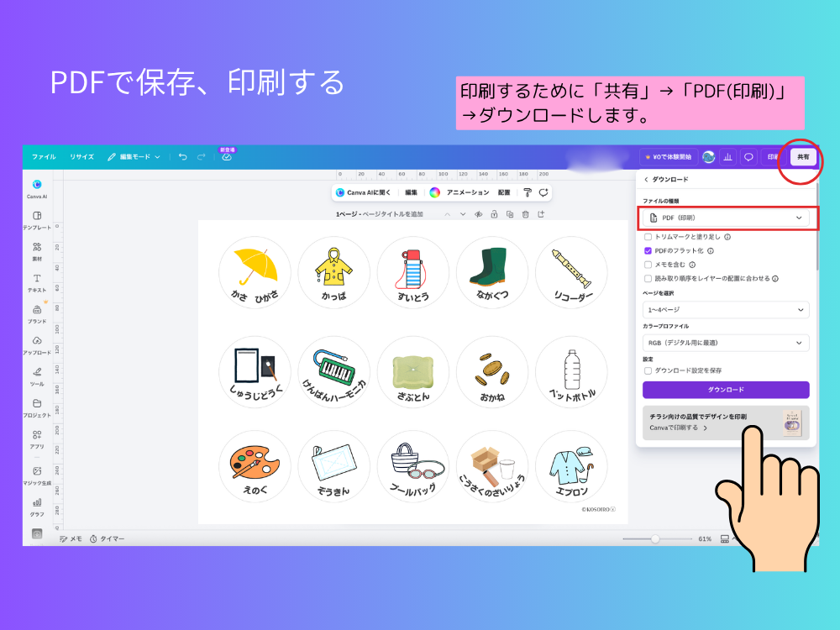
Task: Click info icon beside トリムマークと塗り足し
Action: tap(727, 237)
